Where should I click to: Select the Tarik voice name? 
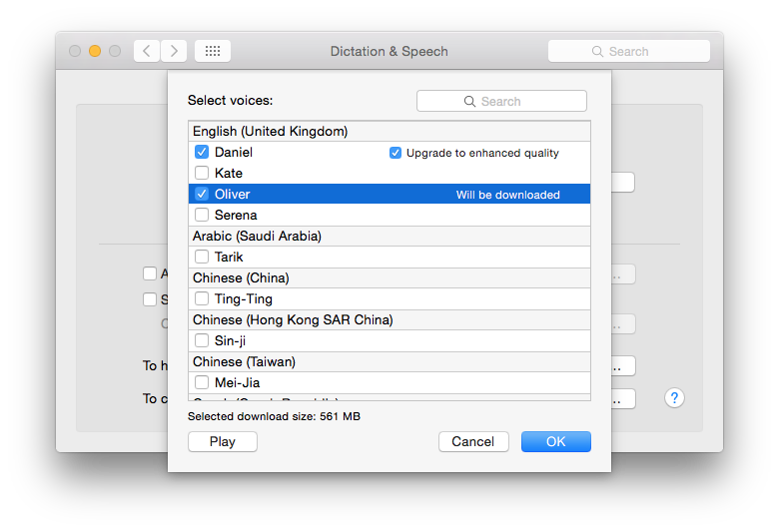pos(229,257)
